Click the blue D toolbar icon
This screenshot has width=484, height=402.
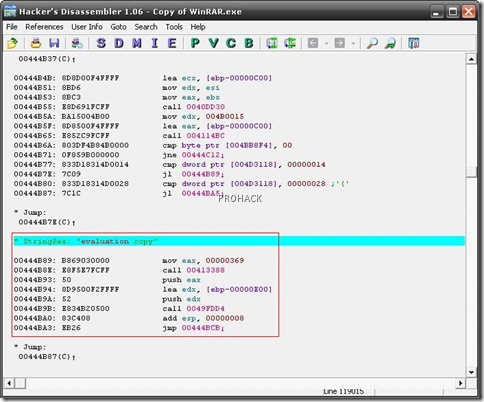coord(119,43)
